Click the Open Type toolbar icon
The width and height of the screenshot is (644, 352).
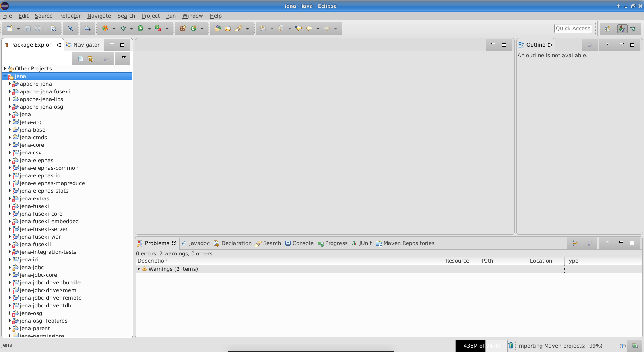click(x=217, y=28)
